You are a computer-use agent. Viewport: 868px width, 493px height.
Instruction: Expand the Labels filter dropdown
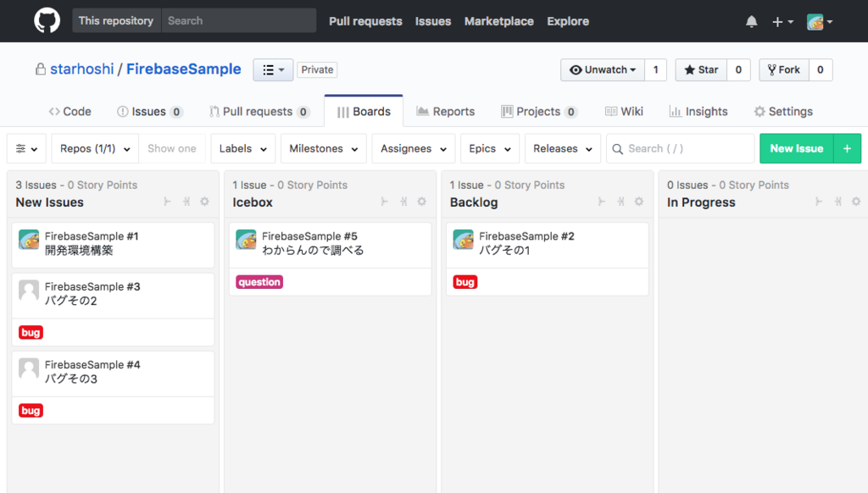(243, 148)
